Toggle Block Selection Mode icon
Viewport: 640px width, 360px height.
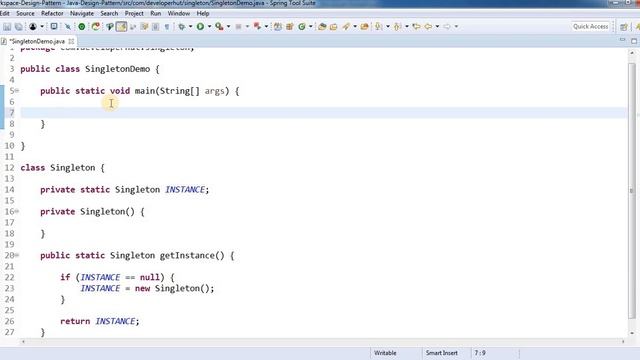(156, 27)
